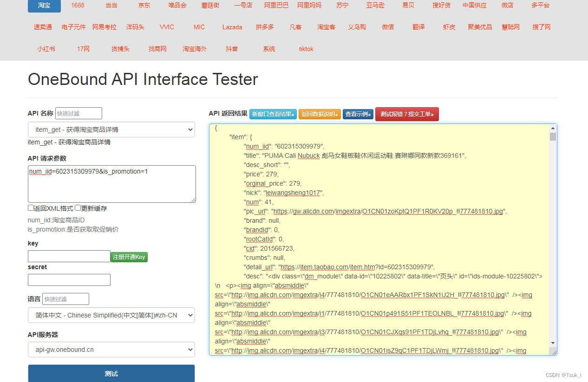Click the item.taobao.com detail_url link text
588x382 pixels.
point(357,267)
